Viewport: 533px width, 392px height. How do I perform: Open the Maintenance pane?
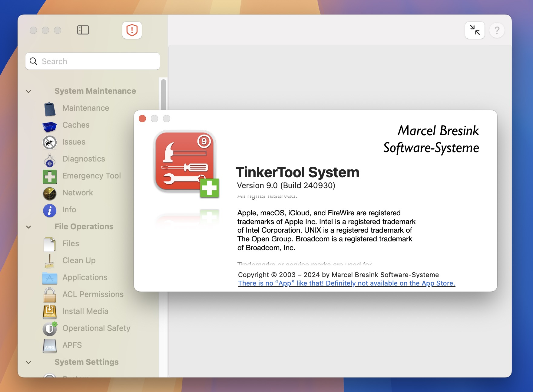[x=86, y=108]
